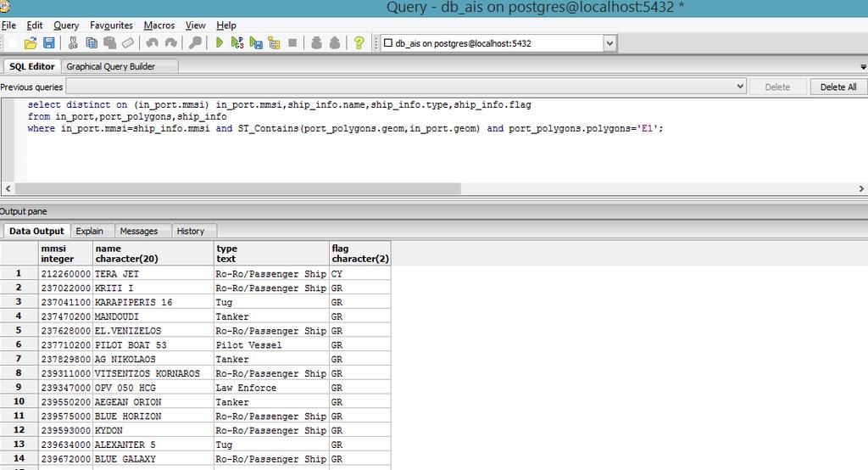Run the query with green Execute arrow
This screenshot has width=868, height=470.
coord(220,42)
